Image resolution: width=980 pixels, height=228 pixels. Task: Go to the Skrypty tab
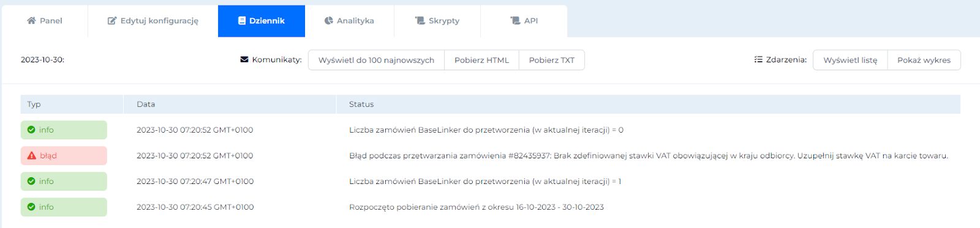[437, 21]
